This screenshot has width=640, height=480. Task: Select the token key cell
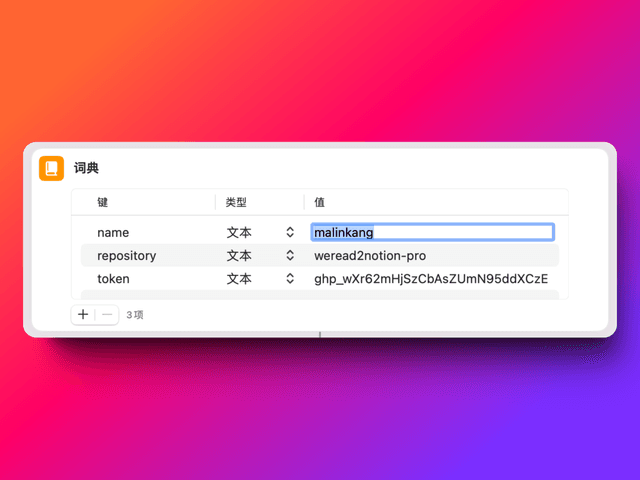(x=113, y=279)
